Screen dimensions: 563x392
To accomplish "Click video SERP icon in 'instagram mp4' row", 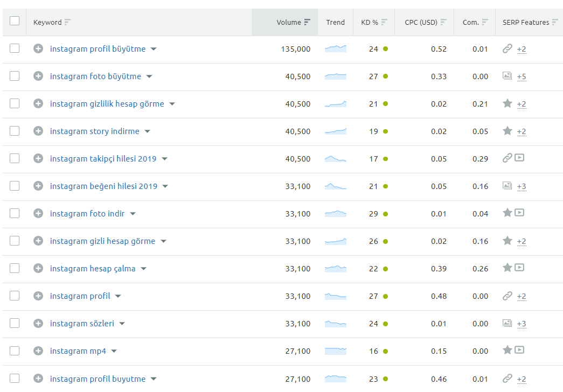I will click(x=519, y=350).
